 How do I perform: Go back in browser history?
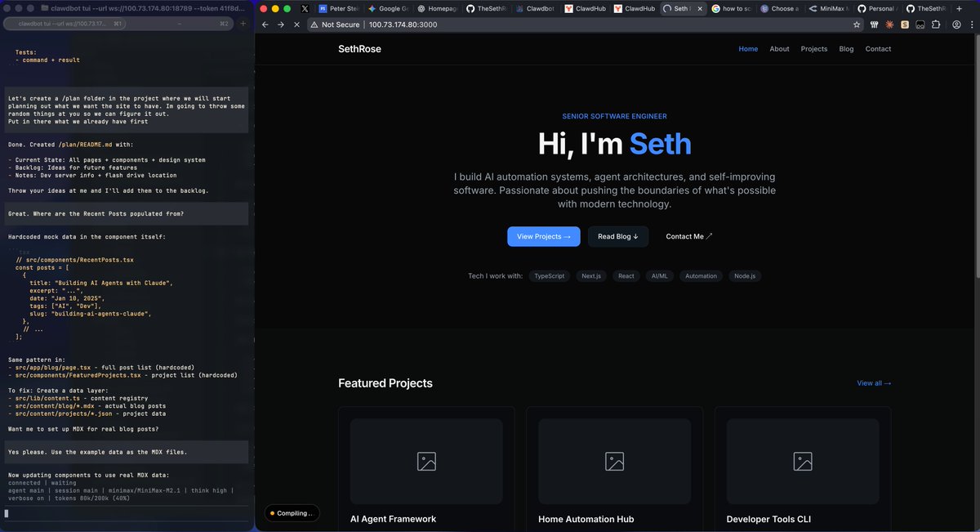pos(265,25)
